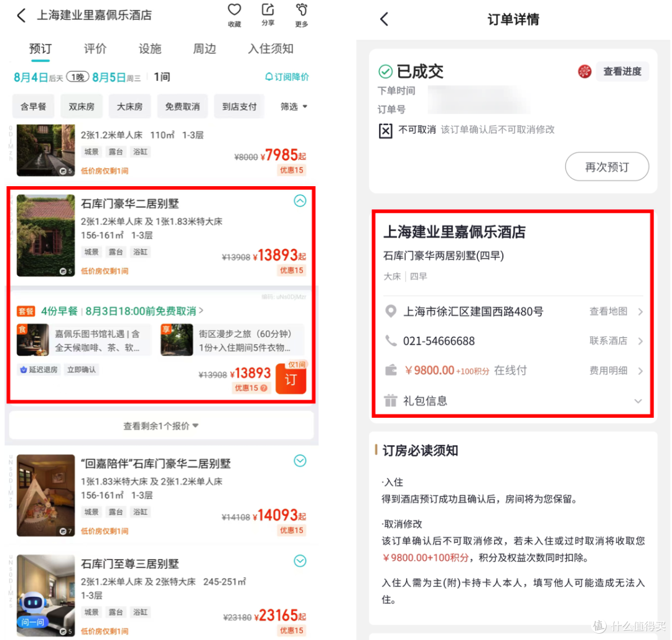
Task: Open the 更多 footprint icon
Action: pos(301,10)
